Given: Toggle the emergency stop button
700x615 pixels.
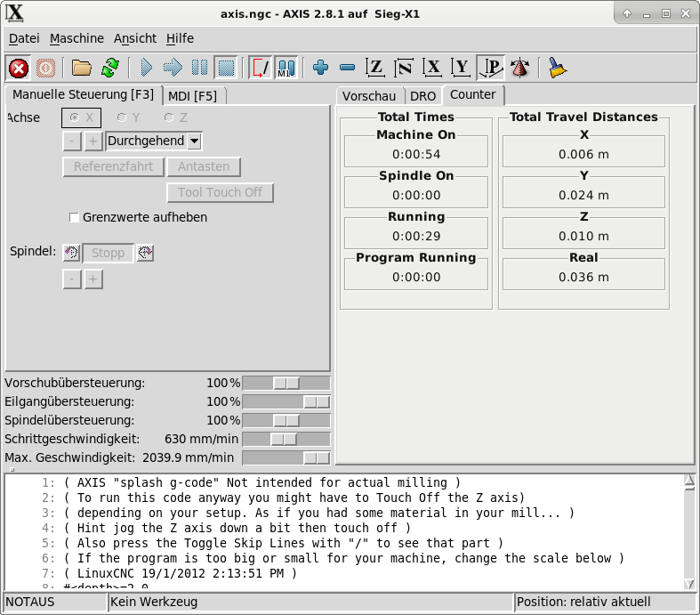Looking at the screenshot, I should click(x=18, y=68).
